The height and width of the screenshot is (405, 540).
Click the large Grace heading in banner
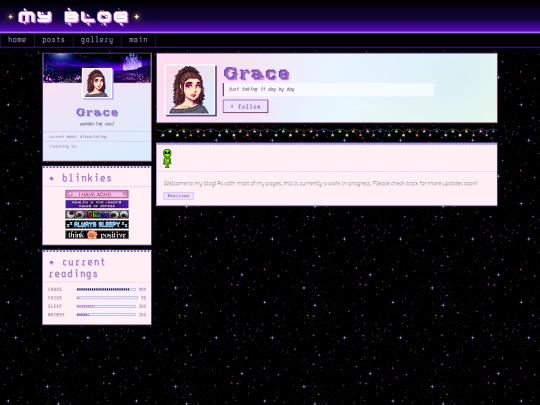point(257,73)
